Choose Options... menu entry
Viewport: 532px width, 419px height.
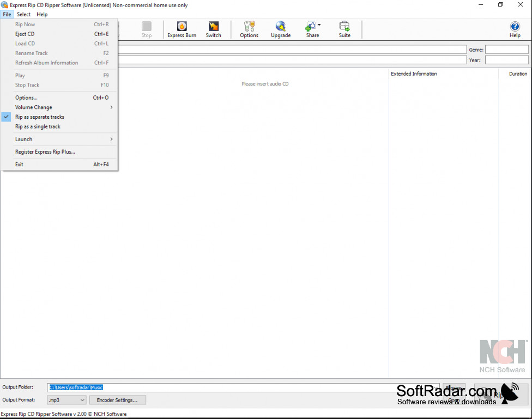click(x=59, y=98)
